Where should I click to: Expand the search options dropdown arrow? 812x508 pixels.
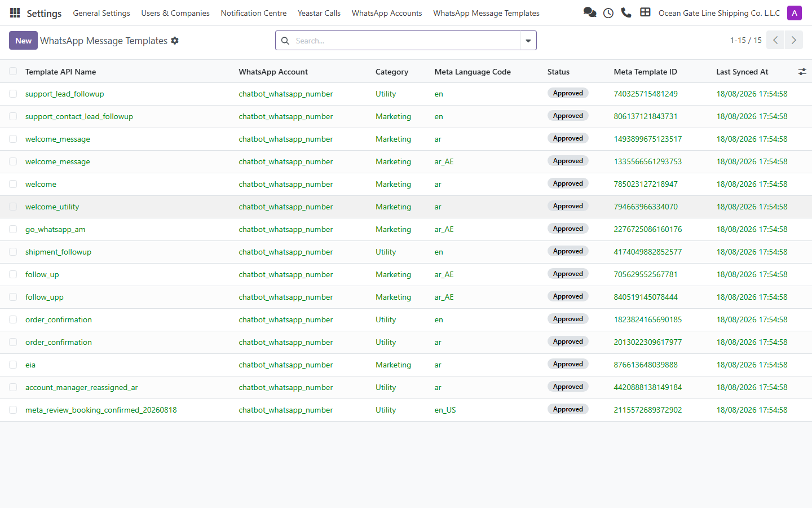click(x=528, y=41)
